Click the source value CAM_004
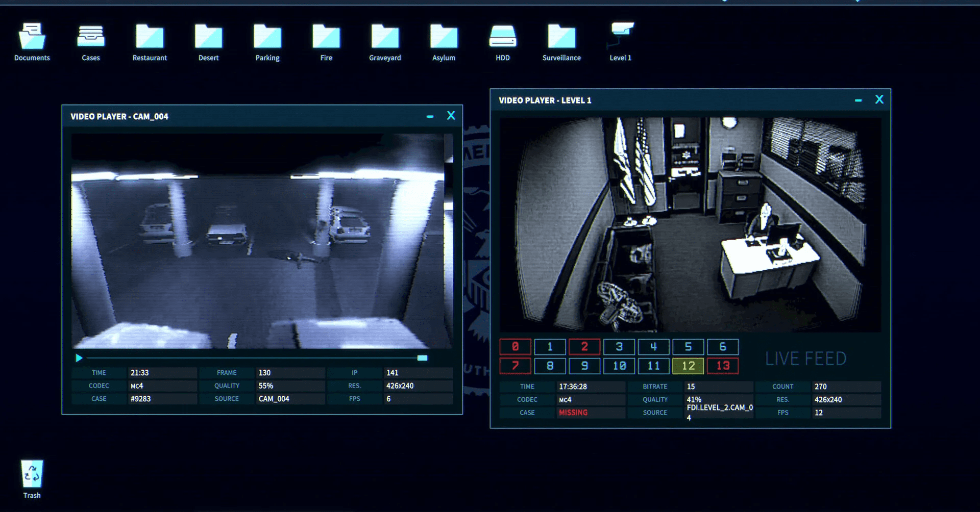 click(274, 399)
